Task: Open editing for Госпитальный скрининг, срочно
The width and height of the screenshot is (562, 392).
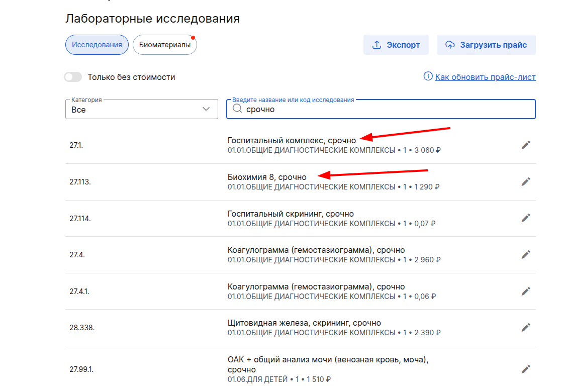Action: click(x=526, y=218)
